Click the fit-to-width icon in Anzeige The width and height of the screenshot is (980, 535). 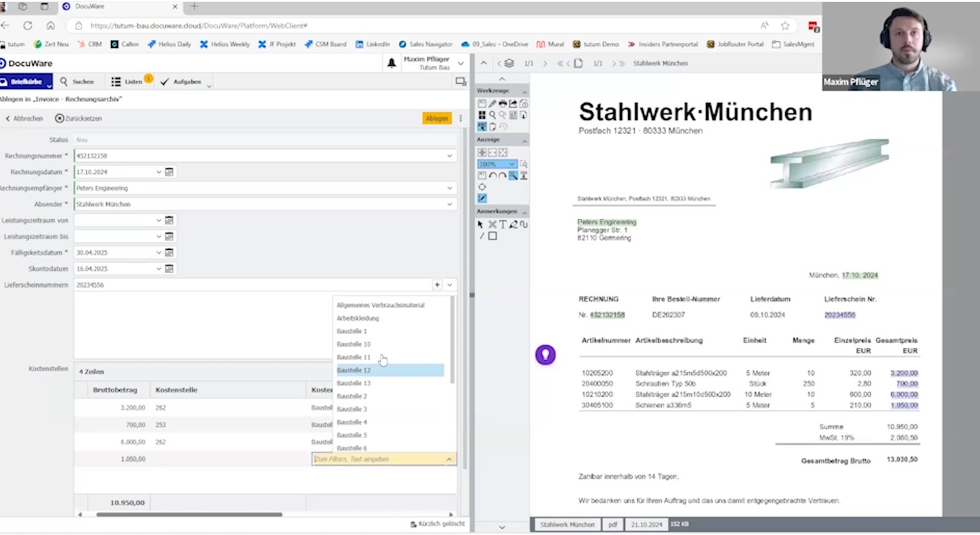coord(492,153)
